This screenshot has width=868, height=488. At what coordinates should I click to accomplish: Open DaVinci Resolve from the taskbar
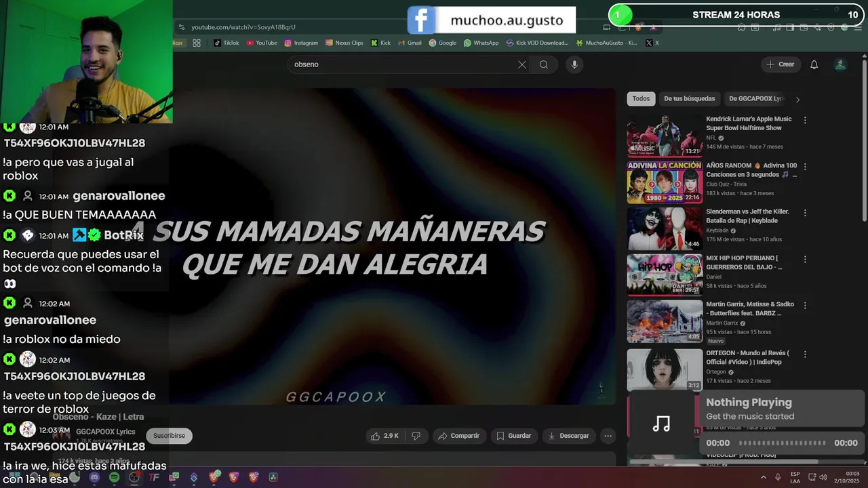click(x=273, y=477)
